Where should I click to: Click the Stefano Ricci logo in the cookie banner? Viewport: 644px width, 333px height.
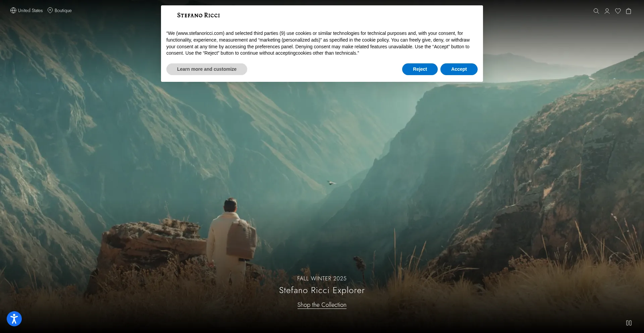coord(198,15)
